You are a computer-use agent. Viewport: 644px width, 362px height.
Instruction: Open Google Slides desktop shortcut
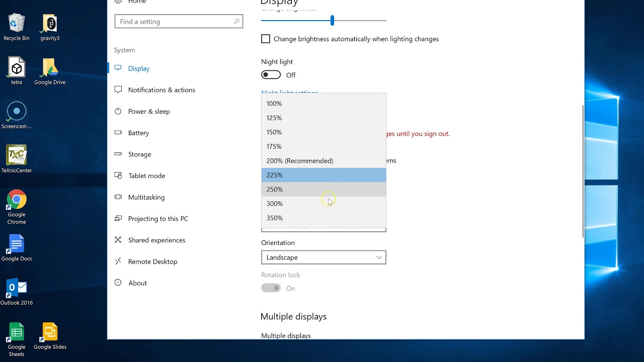[50, 336]
